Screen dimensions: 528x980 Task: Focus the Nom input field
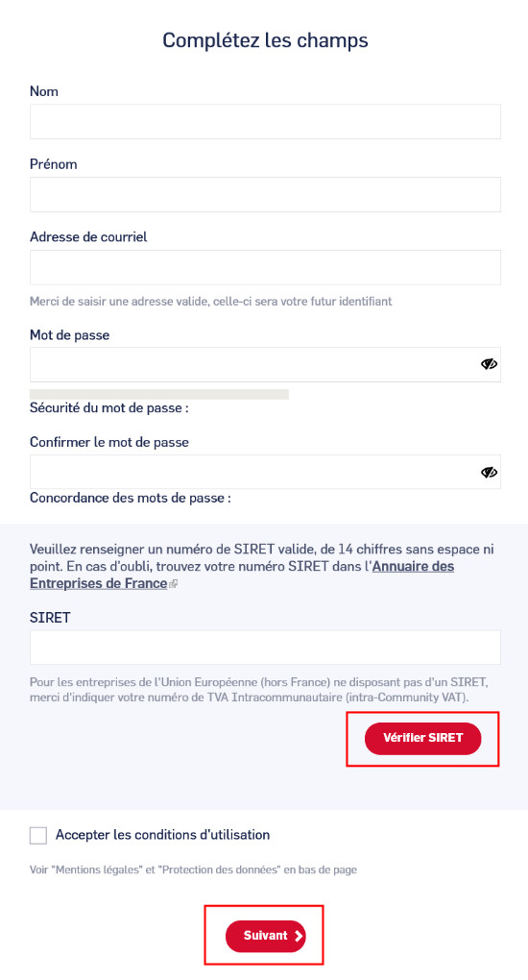point(265,121)
